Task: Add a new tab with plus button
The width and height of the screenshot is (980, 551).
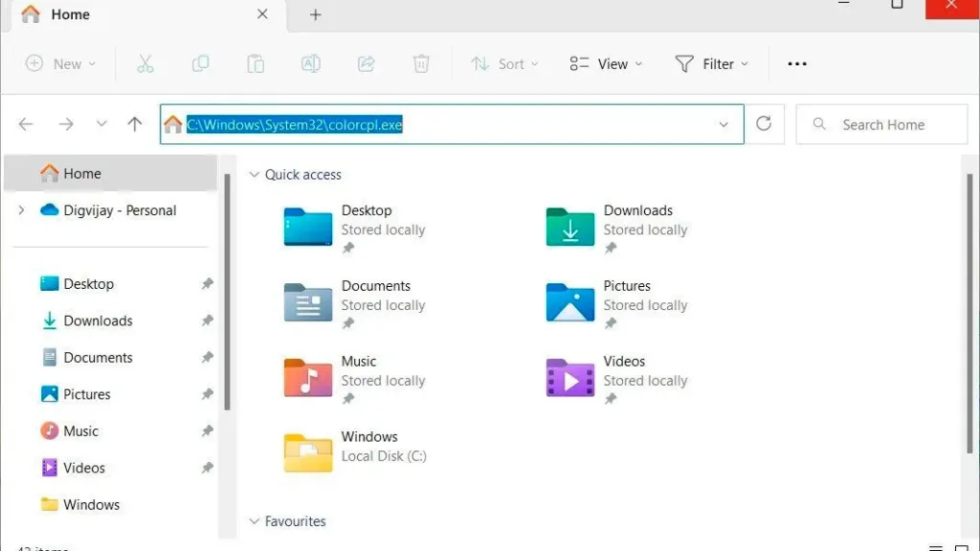Action: pos(315,15)
